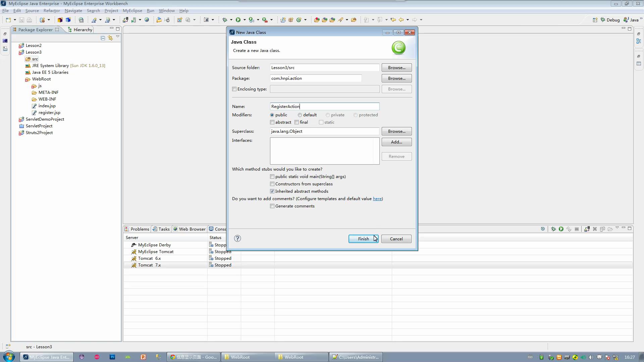The width and height of the screenshot is (644, 362).
Task: Open the MyEclipse menu
Action: point(132,11)
